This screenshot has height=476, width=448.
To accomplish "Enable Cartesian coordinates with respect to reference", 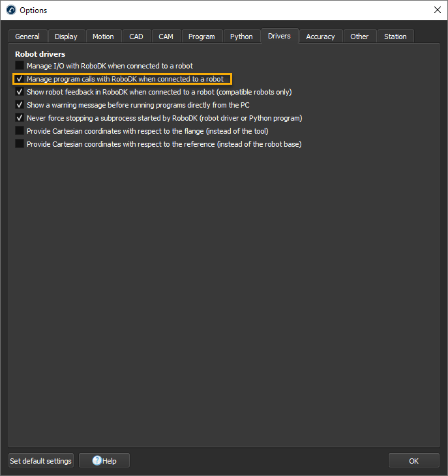I will click(20, 144).
